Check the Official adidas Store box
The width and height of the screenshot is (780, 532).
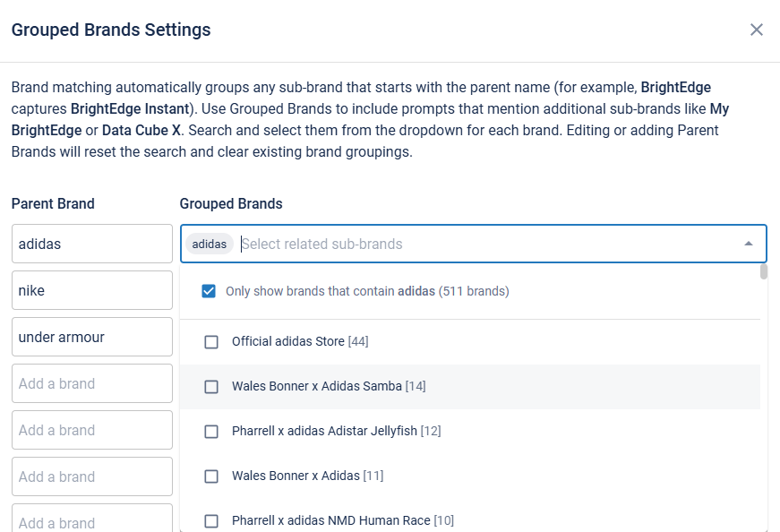(211, 342)
